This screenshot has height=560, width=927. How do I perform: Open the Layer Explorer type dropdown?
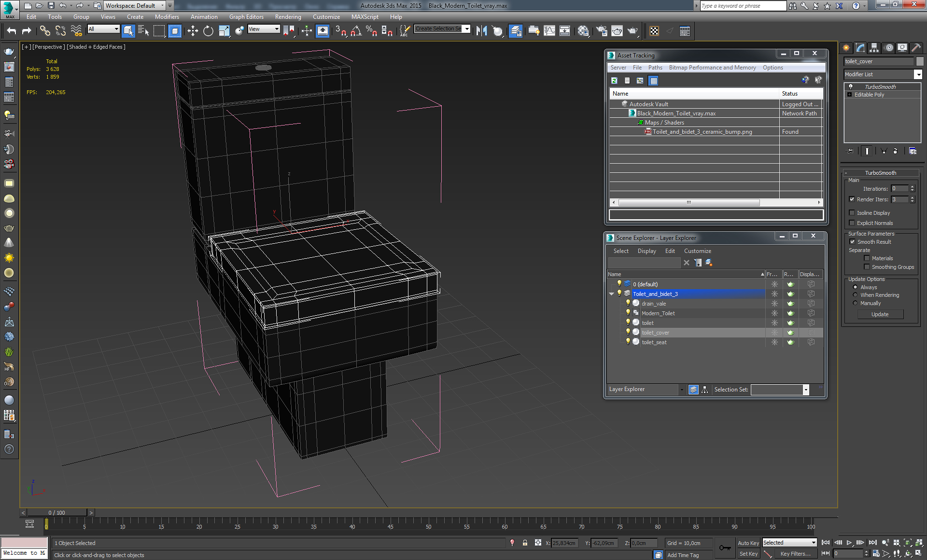click(682, 390)
